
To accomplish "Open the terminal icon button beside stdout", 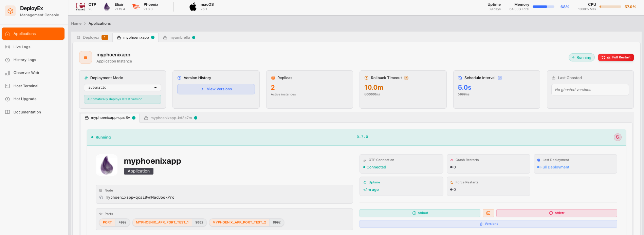I will point(488,213).
